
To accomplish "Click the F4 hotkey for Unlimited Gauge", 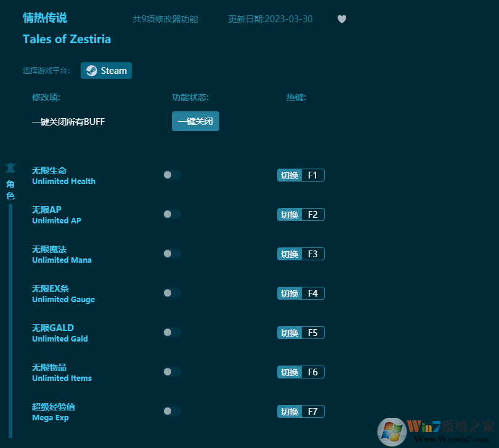I will [x=301, y=293].
